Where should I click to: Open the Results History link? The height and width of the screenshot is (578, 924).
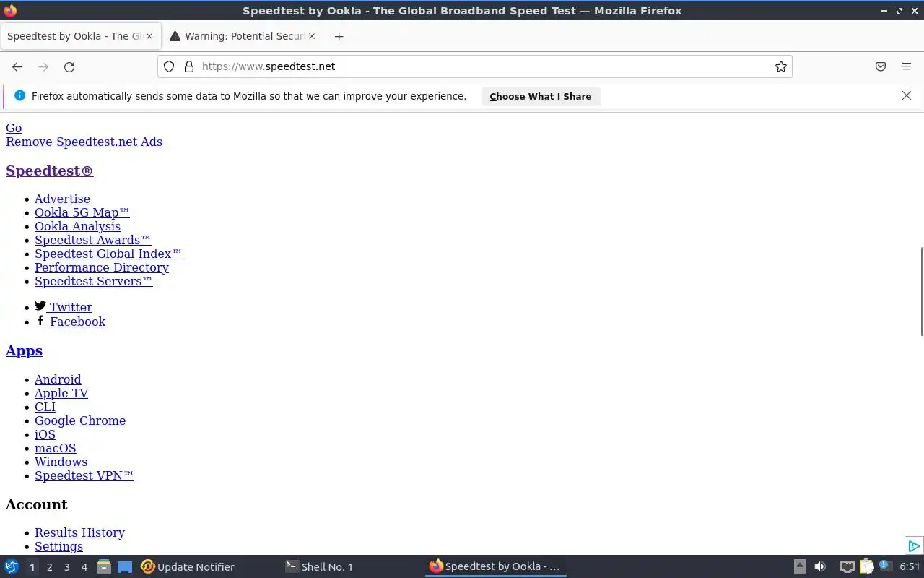click(x=79, y=532)
